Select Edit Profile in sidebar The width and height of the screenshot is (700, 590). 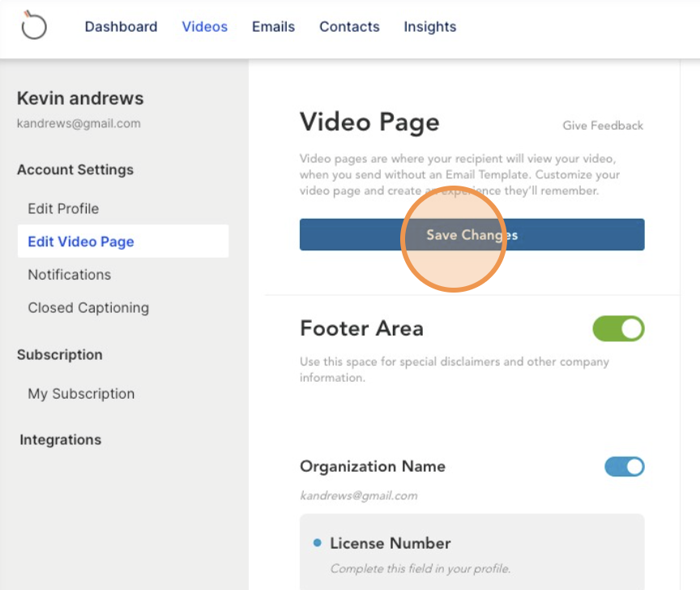pyautogui.click(x=63, y=208)
